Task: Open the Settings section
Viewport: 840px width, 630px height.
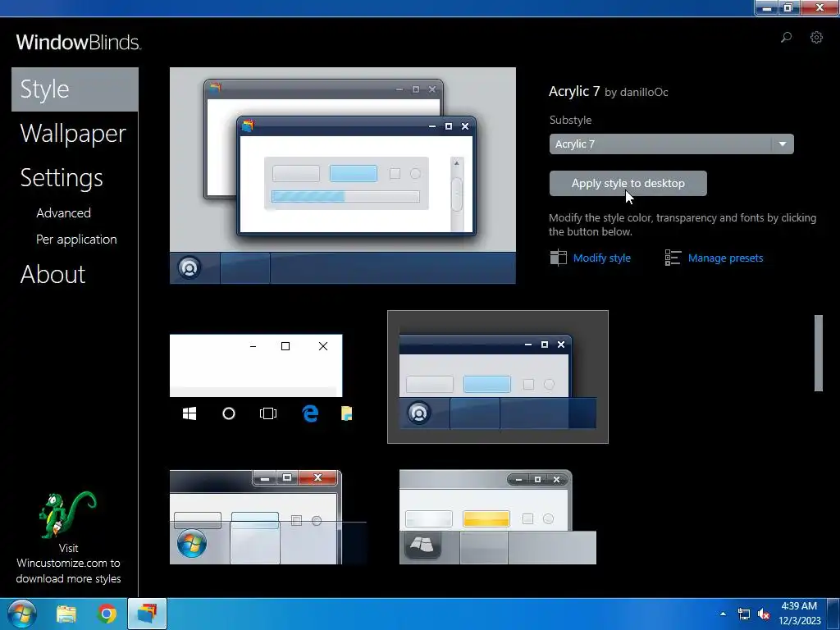Action: [x=61, y=178]
